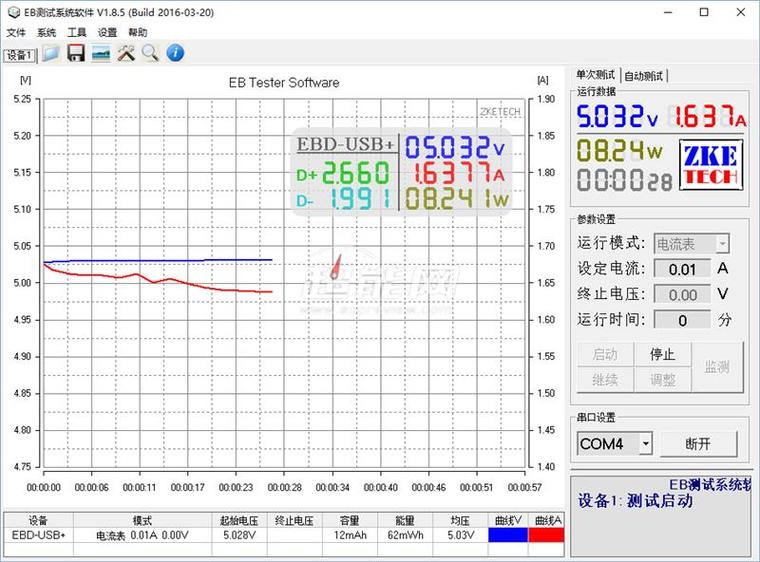Open the 帮助 menu
The height and width of the screenshot is (562, 760).
coord(138,32)
